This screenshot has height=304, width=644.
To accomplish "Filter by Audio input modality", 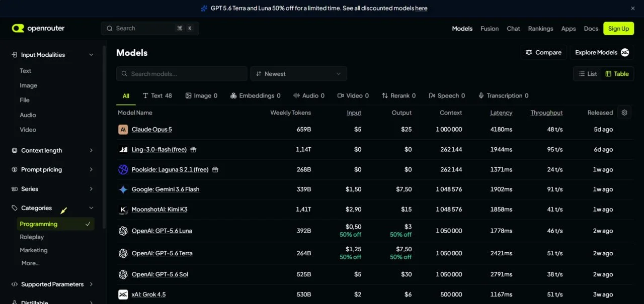I will pos(28,115).
